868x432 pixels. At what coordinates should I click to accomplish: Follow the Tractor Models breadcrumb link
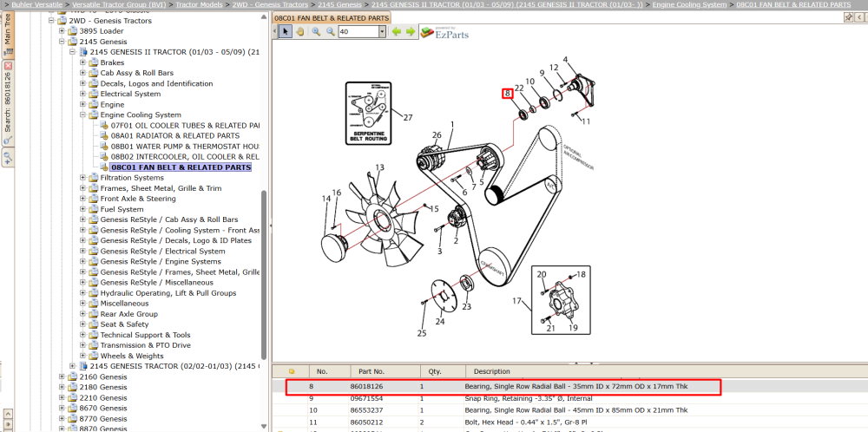tap(200, 4)
